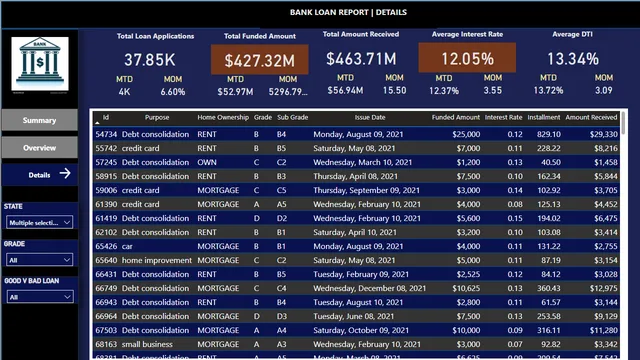Expand the Grade filter dropdown

(x=40, y=260)
